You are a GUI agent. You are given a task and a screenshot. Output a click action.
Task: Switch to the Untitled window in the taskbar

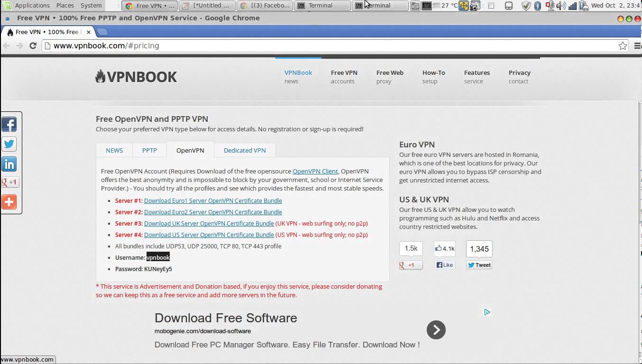click(208, 6)
